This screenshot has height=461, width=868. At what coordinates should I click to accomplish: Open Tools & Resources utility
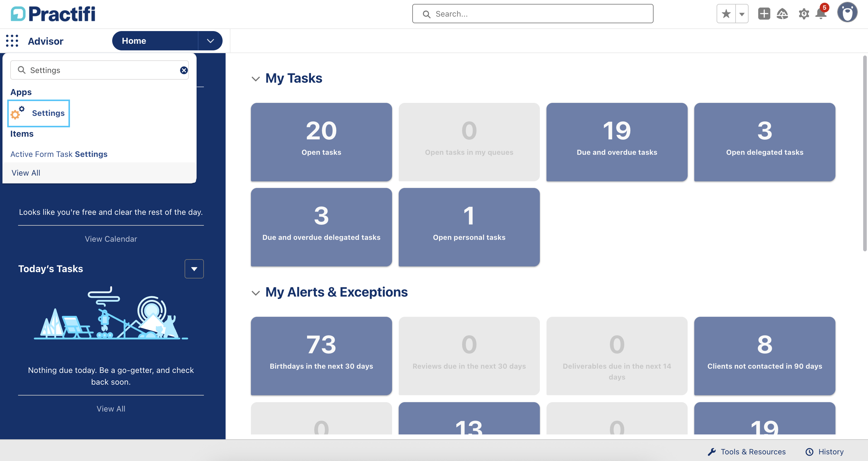click(747, 452)
